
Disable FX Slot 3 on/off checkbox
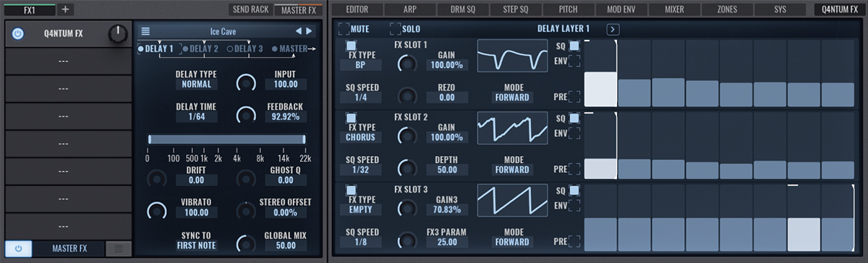point(351,190)
